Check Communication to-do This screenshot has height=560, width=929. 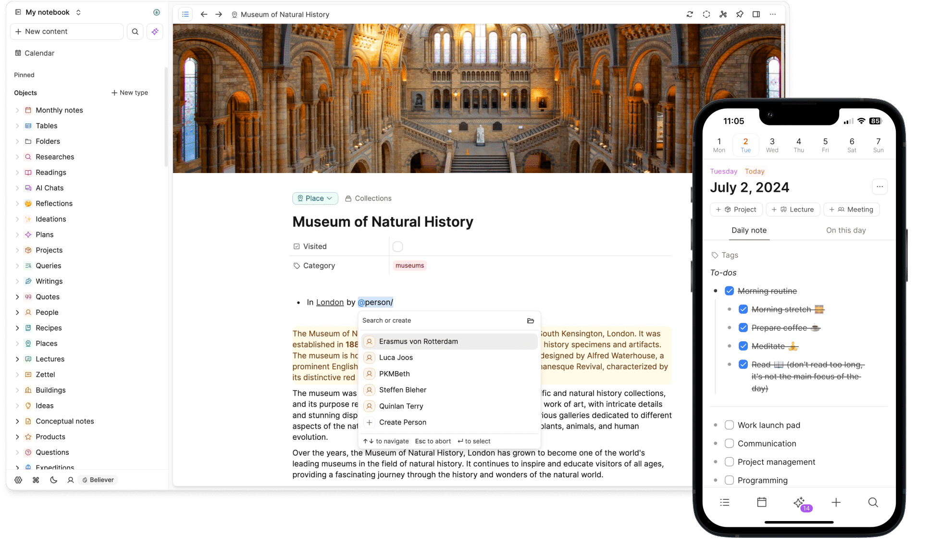[x=729, y=443]
